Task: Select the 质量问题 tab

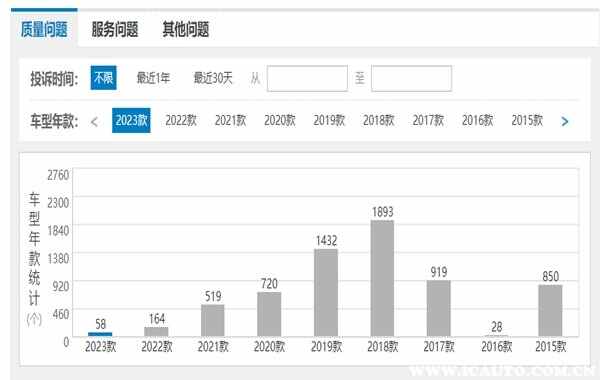Action: point(44,29)
